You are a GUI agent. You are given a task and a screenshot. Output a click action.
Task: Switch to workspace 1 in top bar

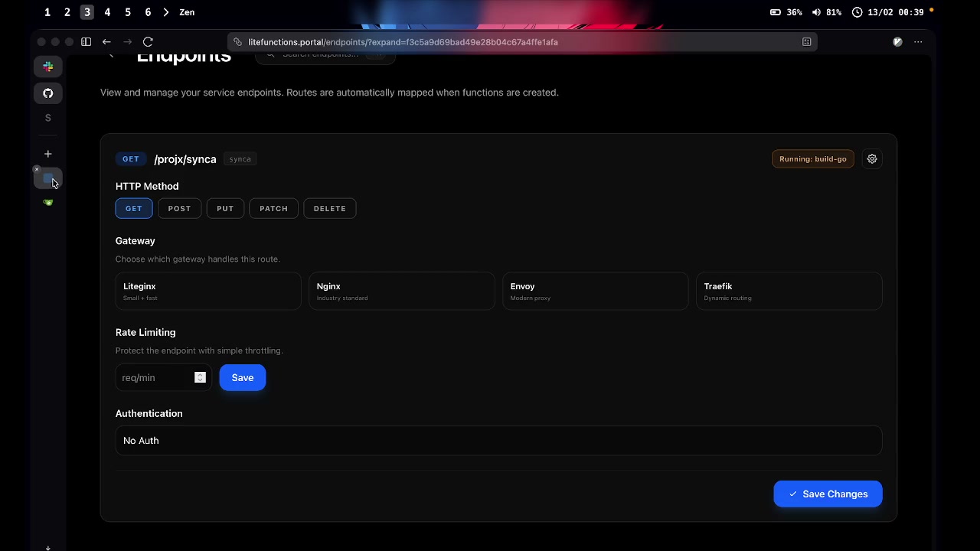coord(47,12)
